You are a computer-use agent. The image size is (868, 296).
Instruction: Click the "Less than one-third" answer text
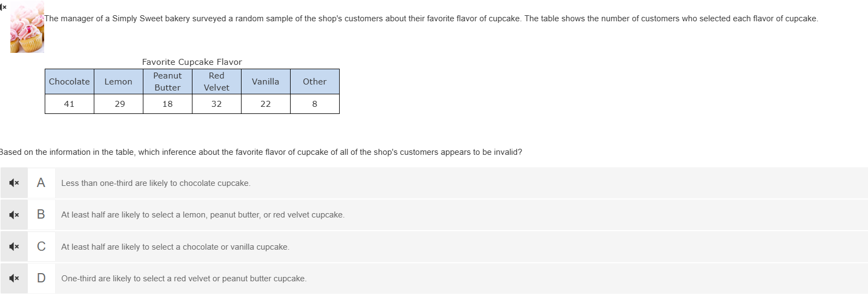[155, 183]
